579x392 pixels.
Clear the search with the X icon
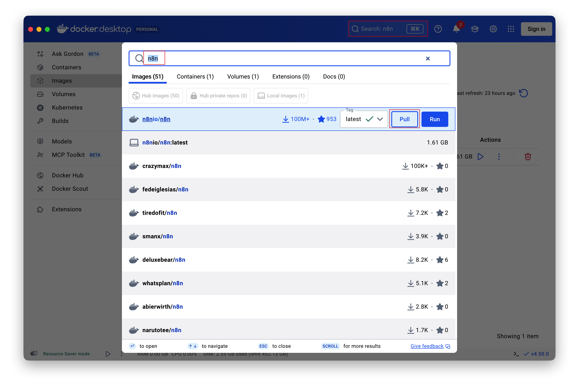(428, 58)
